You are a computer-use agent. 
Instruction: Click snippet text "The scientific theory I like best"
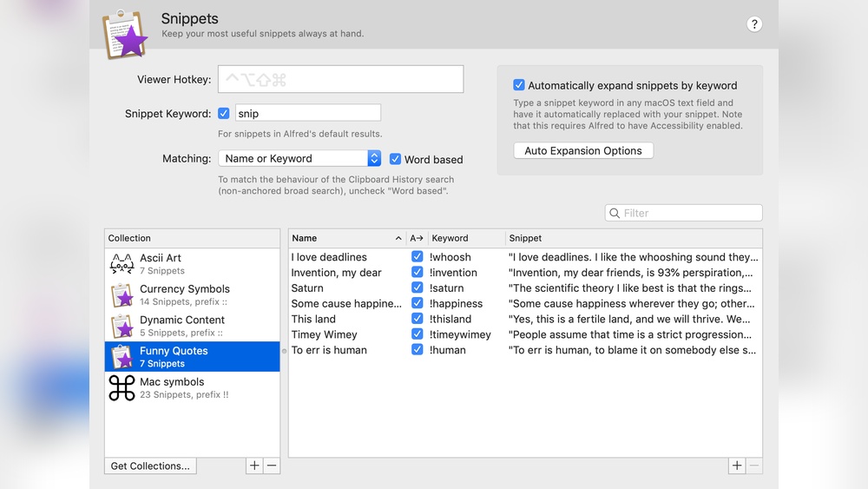pos(630,288)
